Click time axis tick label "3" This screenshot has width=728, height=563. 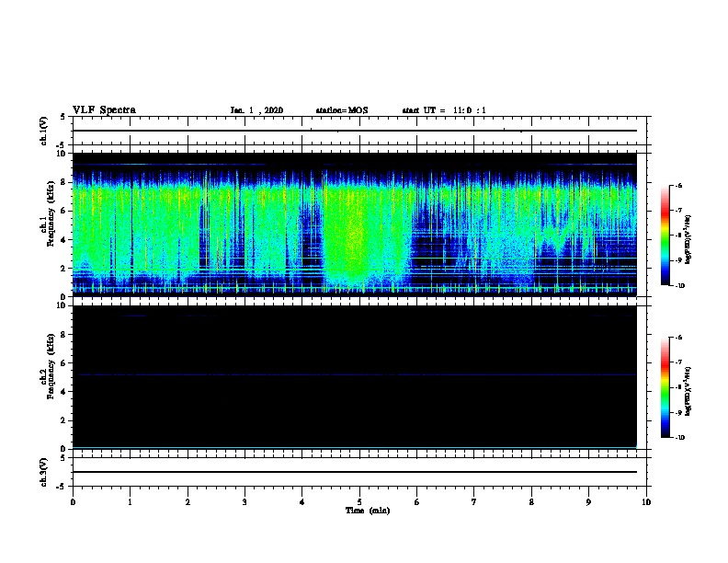(245, 502)
